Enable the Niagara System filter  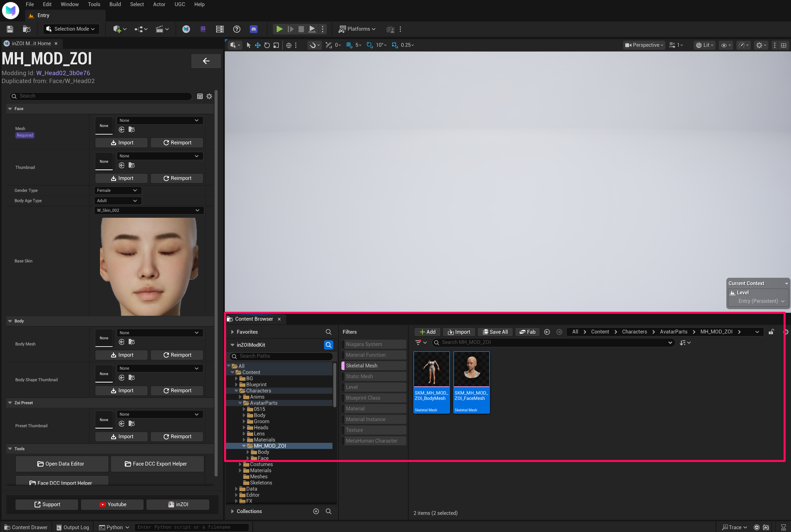click(x=374, y=344)
